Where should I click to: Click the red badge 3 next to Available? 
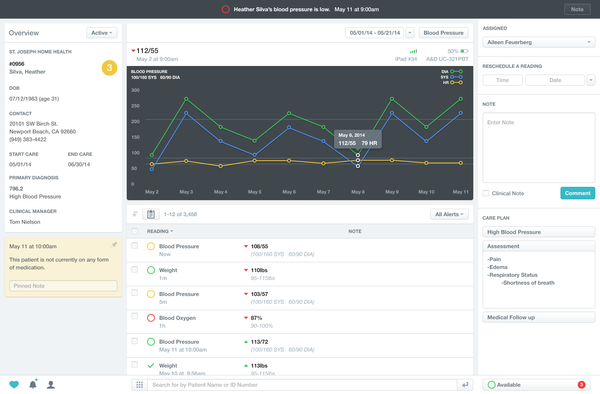coord(581,385)
